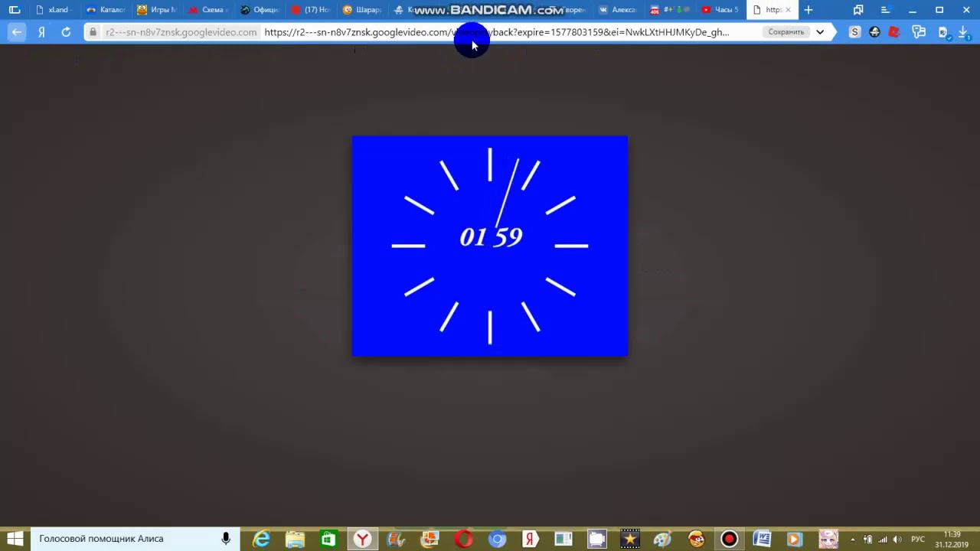Switch to the Каталог tab

click(106, 10)
